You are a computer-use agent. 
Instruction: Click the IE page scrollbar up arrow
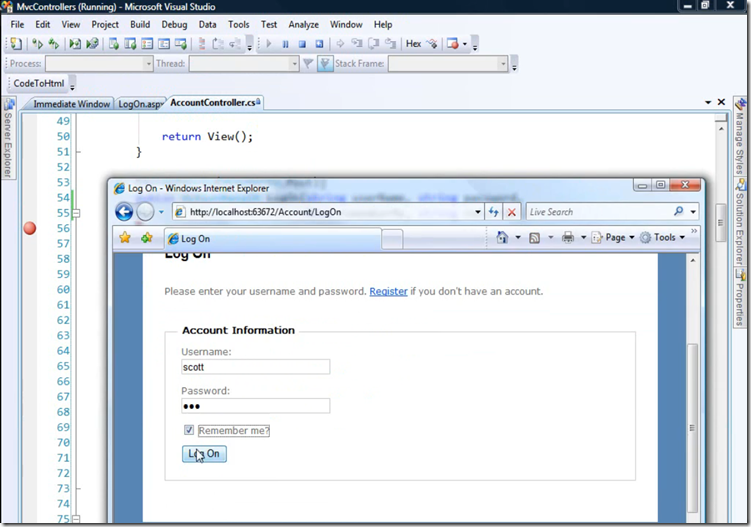[x=693, y=260]
